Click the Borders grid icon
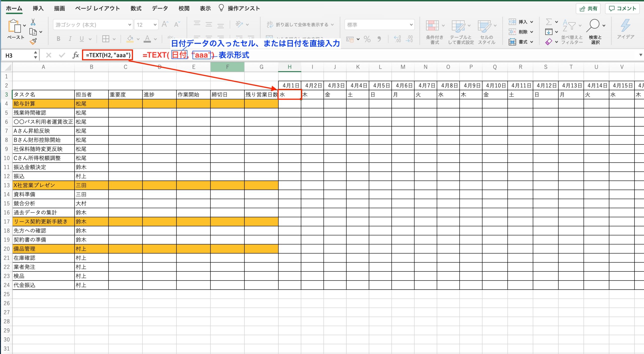 106,39
